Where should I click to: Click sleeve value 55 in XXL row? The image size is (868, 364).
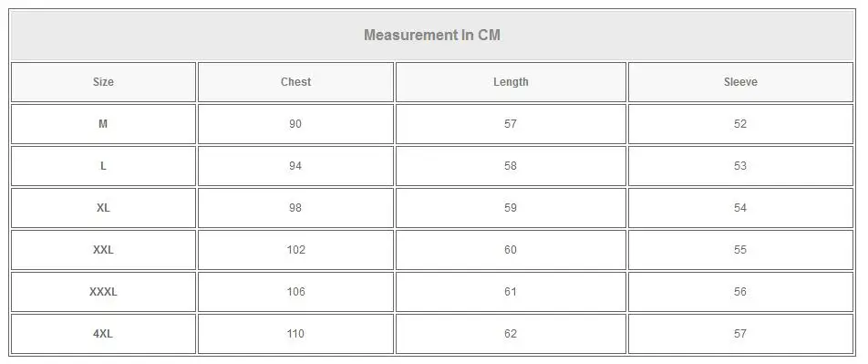740,250
